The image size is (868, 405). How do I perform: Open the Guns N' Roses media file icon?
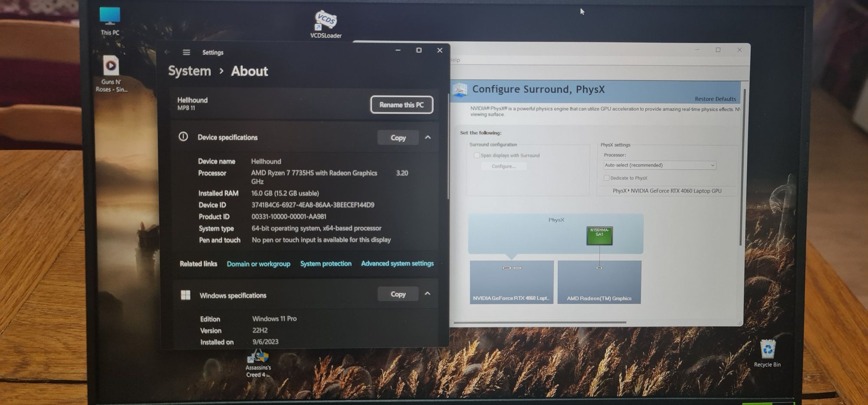point(111,74)
